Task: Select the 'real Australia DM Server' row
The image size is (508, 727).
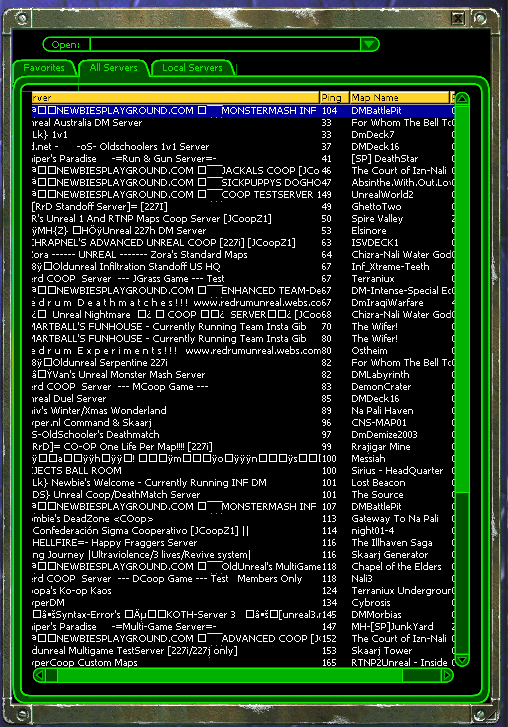Action: [x=243, y=123]
